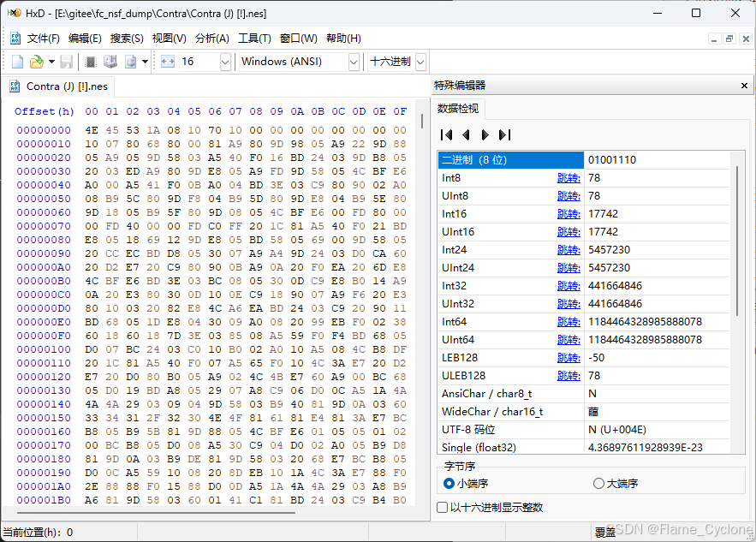Open the 窗口(W) menu

pos(299,39)
